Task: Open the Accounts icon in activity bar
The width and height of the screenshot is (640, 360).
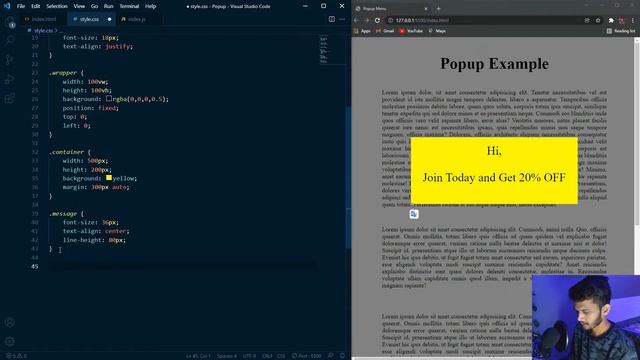Action: pyautogui.click(x=9, y=322)
